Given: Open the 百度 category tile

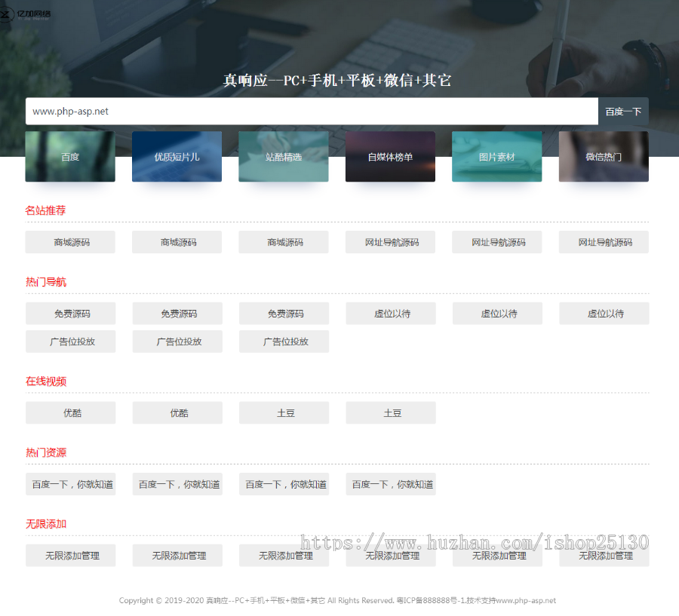Looking at the screenshot, I should (70, 157).
